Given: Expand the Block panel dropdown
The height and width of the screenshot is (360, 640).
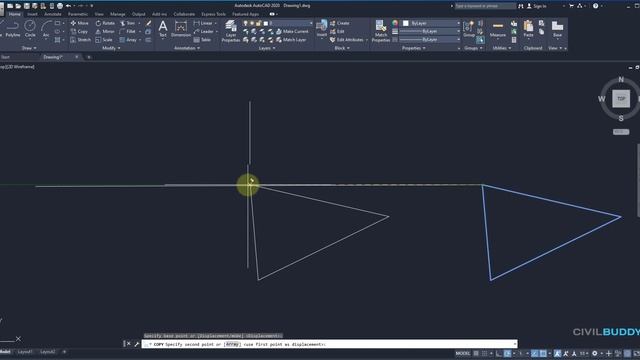Looking at the screenshot, I should [342, 48].
